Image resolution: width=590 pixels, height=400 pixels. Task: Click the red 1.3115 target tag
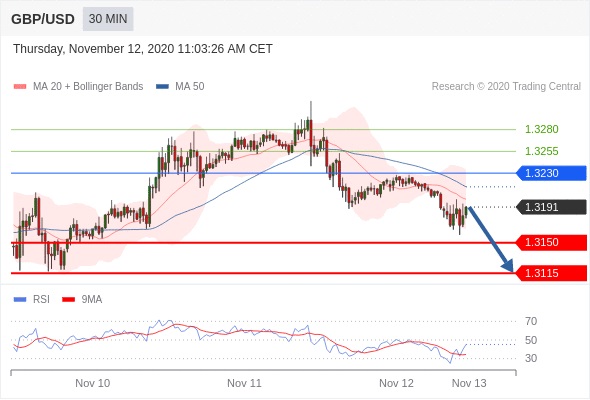(x=551, y=273)
